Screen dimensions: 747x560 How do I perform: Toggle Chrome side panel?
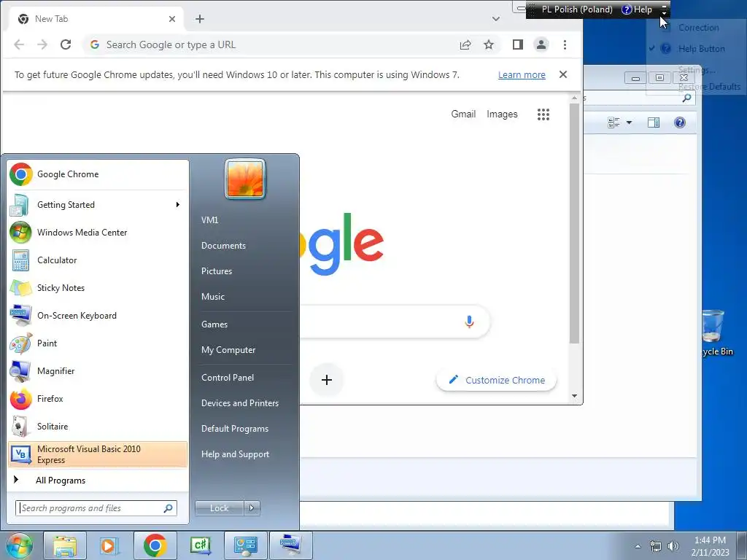click(518, 44)
